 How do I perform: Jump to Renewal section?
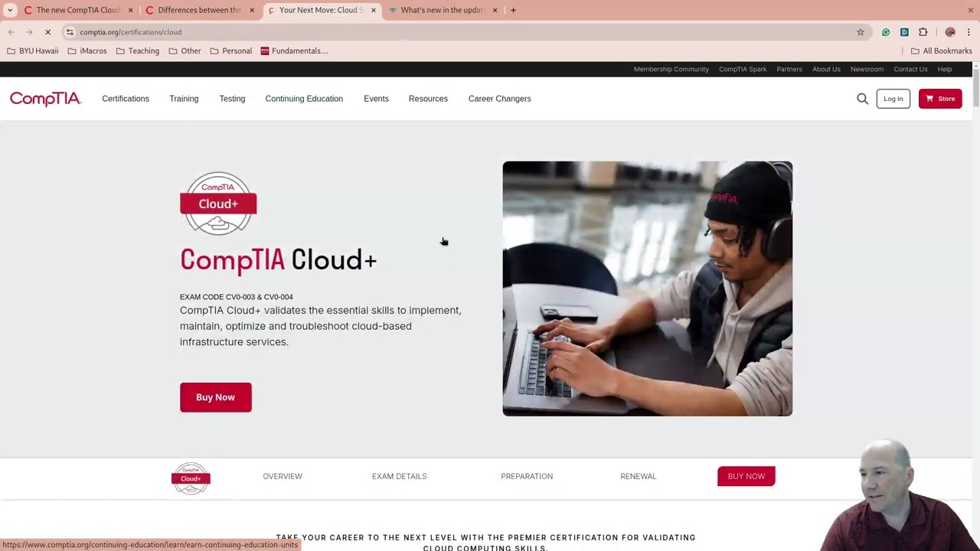pos(638,476)
